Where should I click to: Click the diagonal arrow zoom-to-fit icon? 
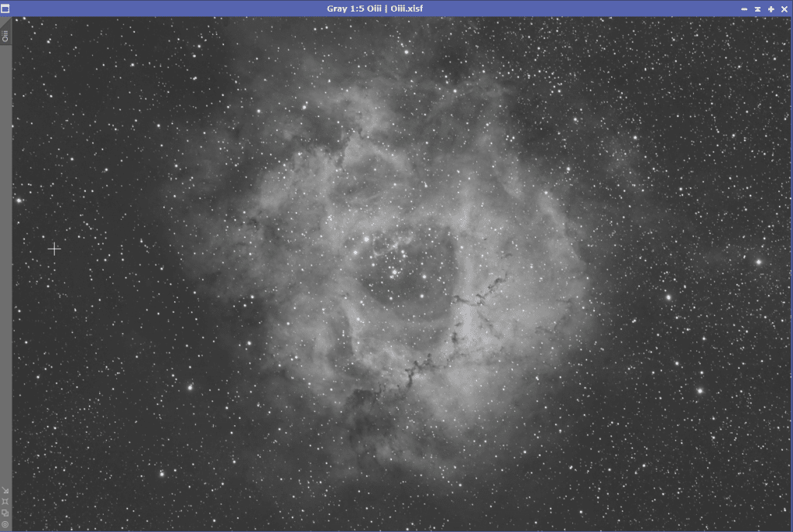(5, 490)
